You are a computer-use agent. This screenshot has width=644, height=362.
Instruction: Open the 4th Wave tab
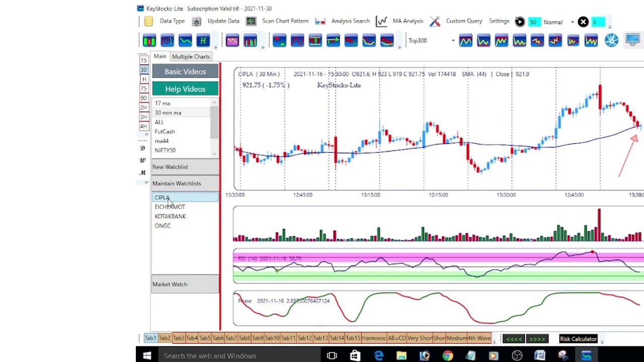480,338
